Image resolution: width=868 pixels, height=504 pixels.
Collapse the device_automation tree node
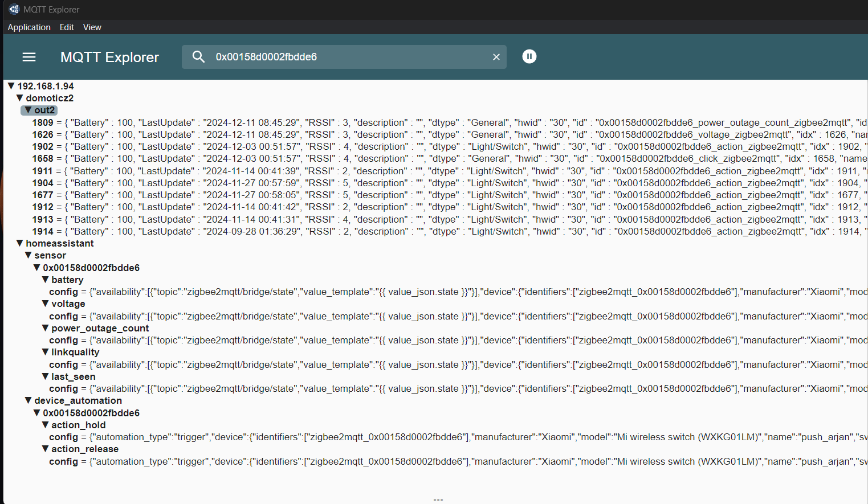pyautogui.click(x=28, y=400)
